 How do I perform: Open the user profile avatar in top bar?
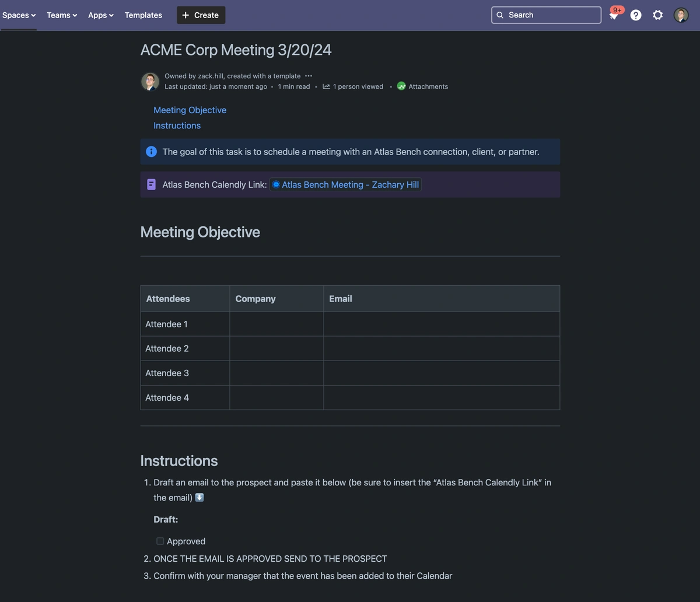pyautogui.click(x=681, y=15)
